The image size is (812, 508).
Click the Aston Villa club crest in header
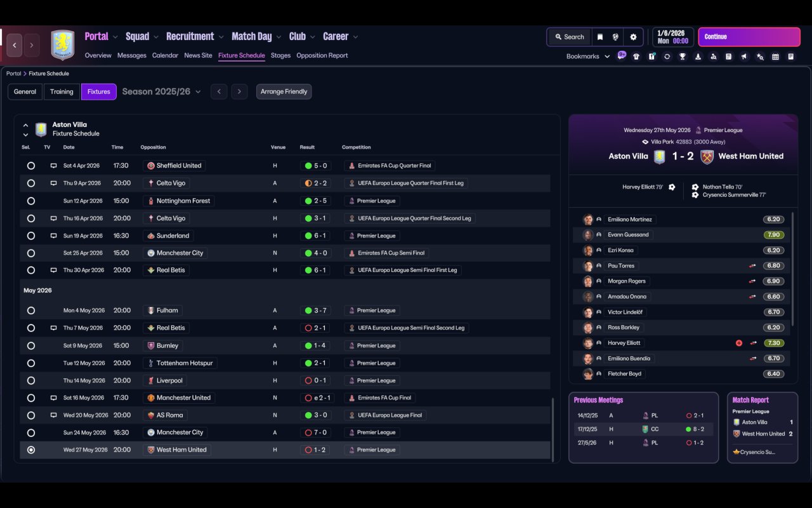coord(62,45)
